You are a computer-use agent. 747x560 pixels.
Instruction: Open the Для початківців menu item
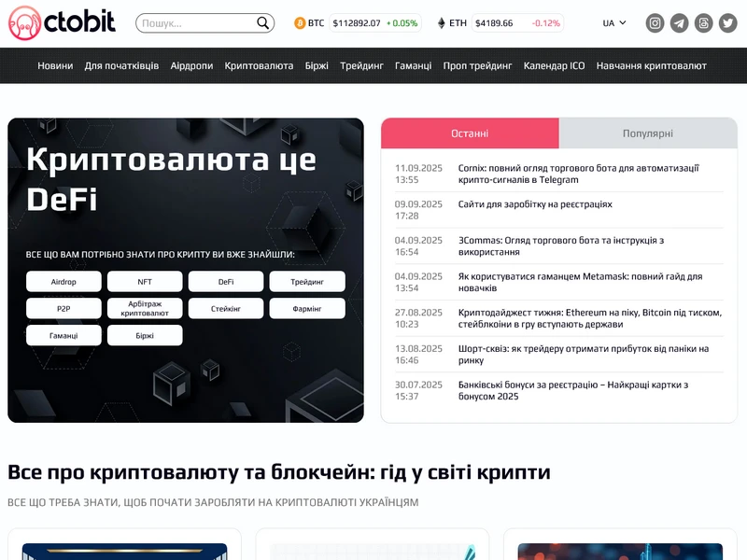[122, 65]
